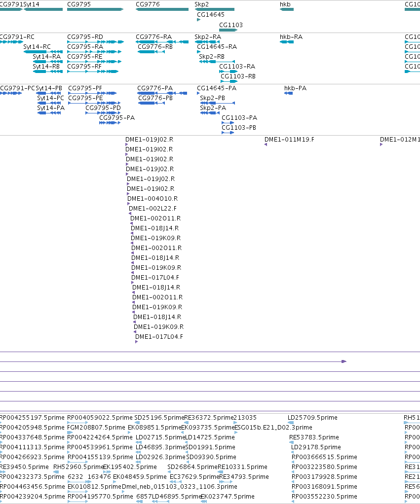The image size is (420, 504).
Task: Click protein Syt14-PB label
Action: point(48,88)
